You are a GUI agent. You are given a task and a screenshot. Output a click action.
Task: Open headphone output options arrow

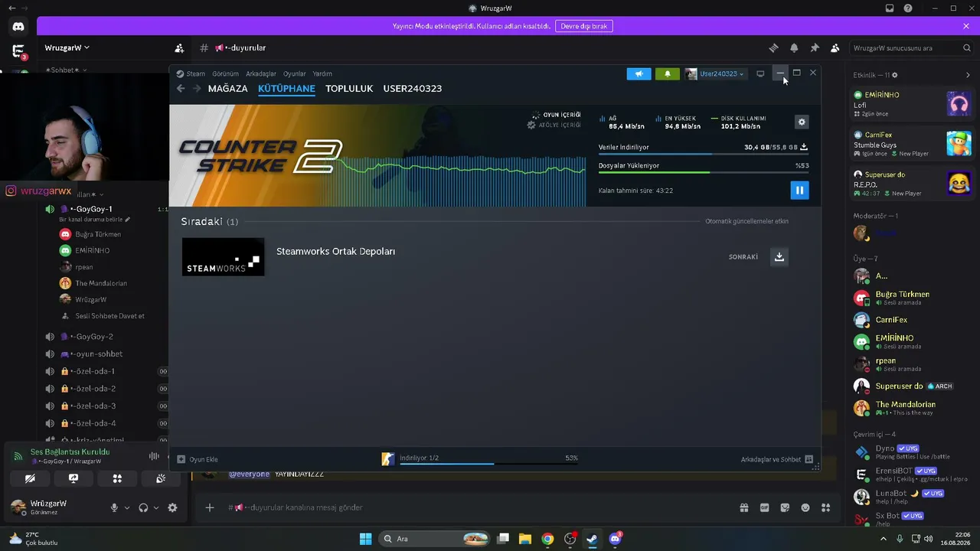click(x=156, y=507)
